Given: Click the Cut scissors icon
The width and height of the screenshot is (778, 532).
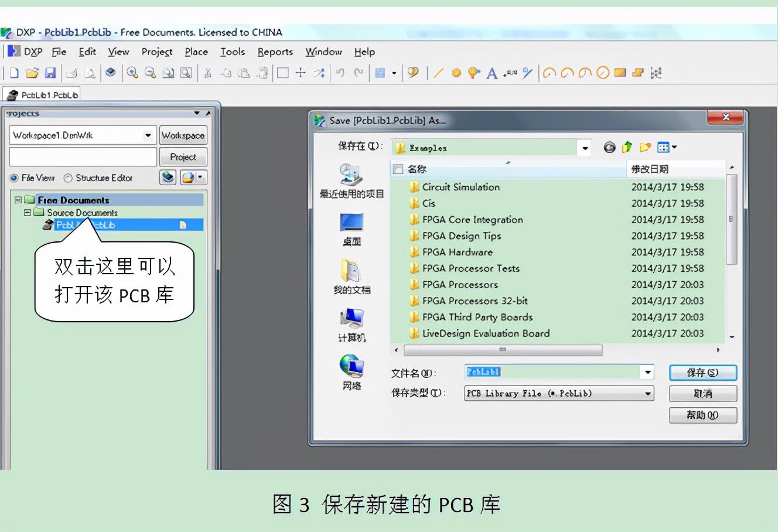Looking at the screenshot, I should 207,73.
